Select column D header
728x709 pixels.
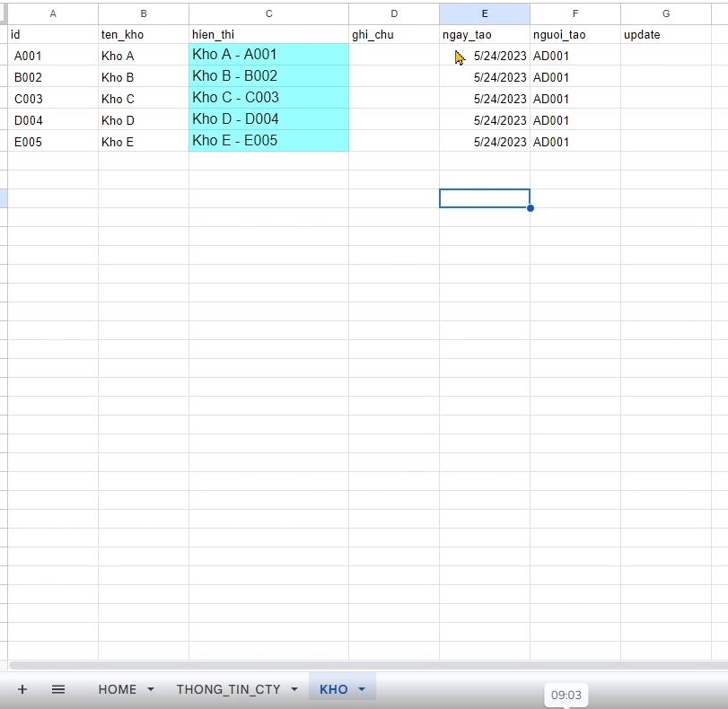pyautogui.click(x=394, y=14)
